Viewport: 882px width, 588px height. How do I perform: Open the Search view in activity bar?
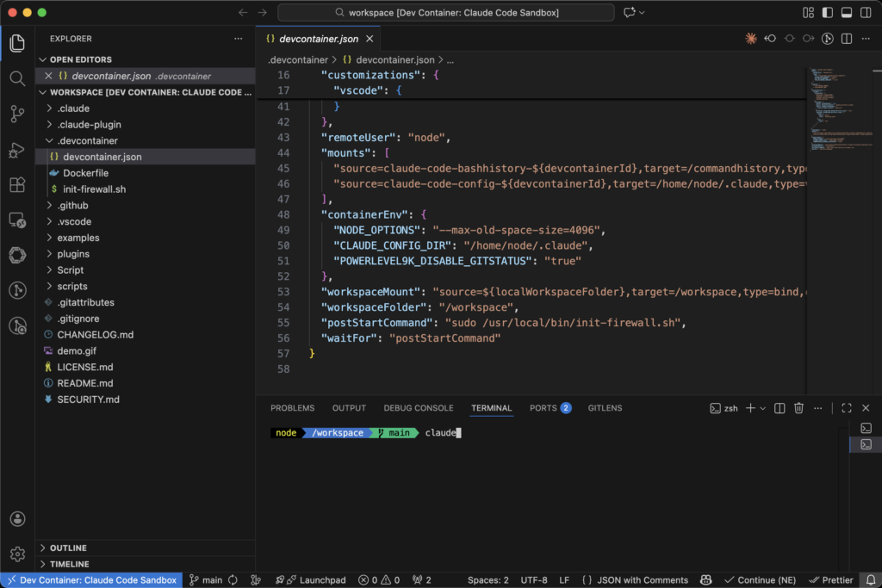(x=17, y=78)
